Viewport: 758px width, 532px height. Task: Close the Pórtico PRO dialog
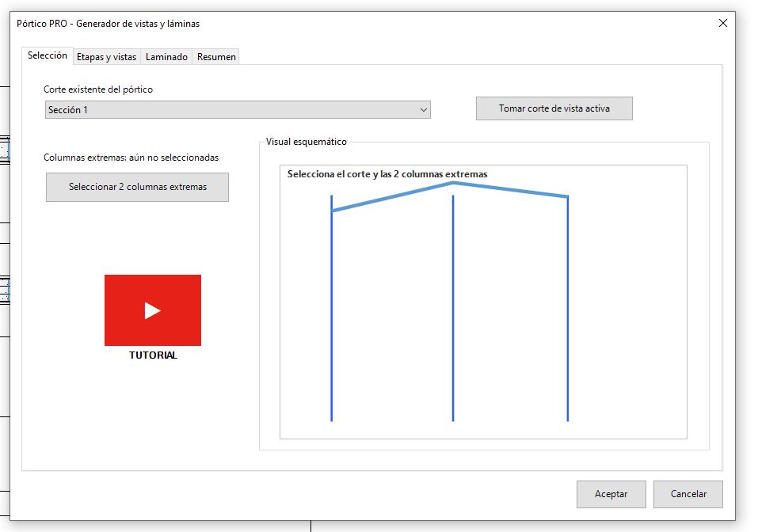722,23
